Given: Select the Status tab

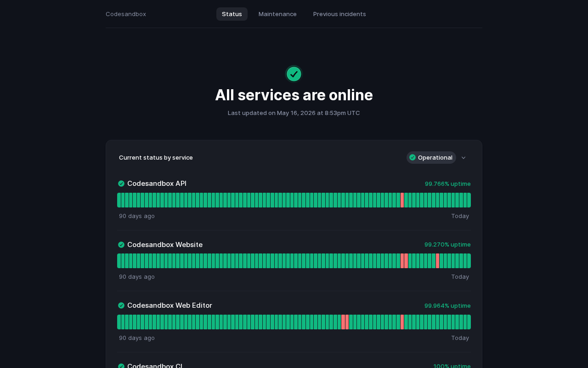Looking at the screenshot, I should pyautogui.click(x=232, y=14).
